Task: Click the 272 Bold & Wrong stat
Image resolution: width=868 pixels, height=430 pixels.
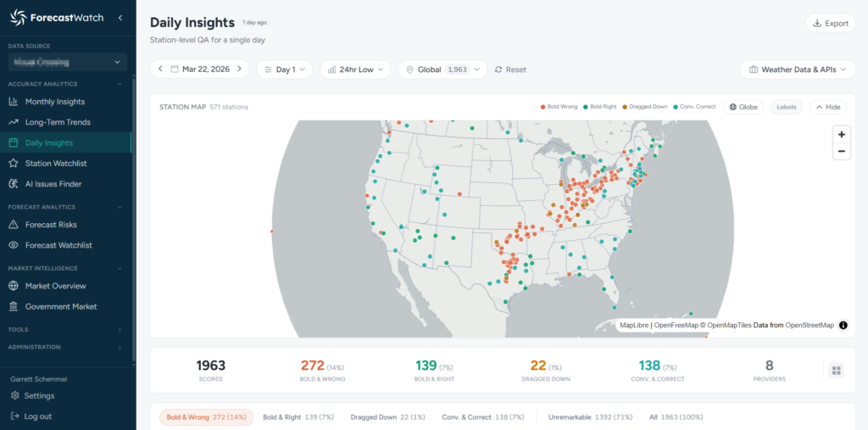Action: pyautogui.click(x=323, y=371)
